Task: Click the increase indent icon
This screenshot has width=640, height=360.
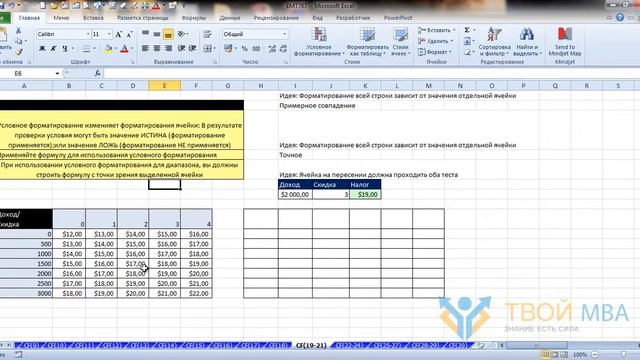Action: (x=192, y=49)
